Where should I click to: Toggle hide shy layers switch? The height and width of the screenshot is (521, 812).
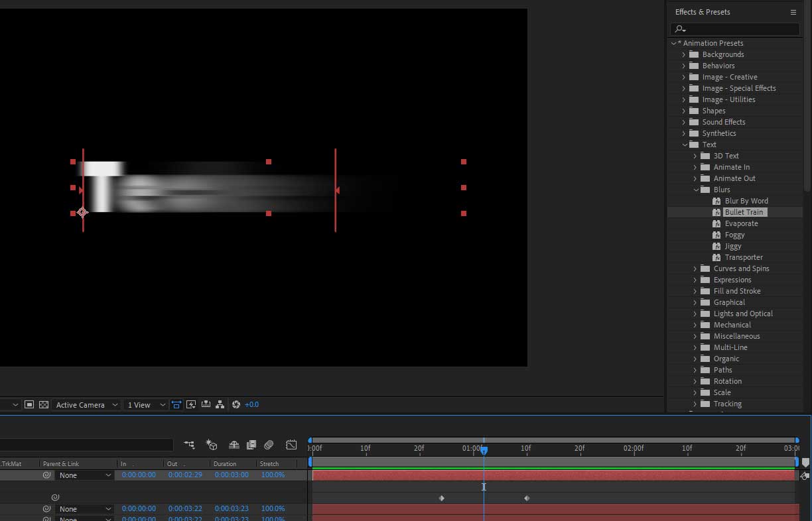(234, 445)
